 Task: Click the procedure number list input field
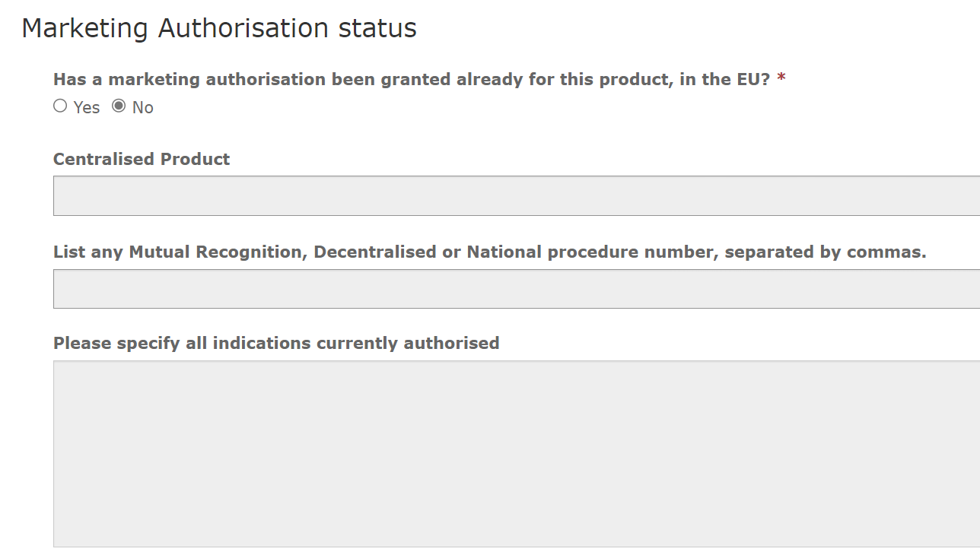(x=516, y=289)
